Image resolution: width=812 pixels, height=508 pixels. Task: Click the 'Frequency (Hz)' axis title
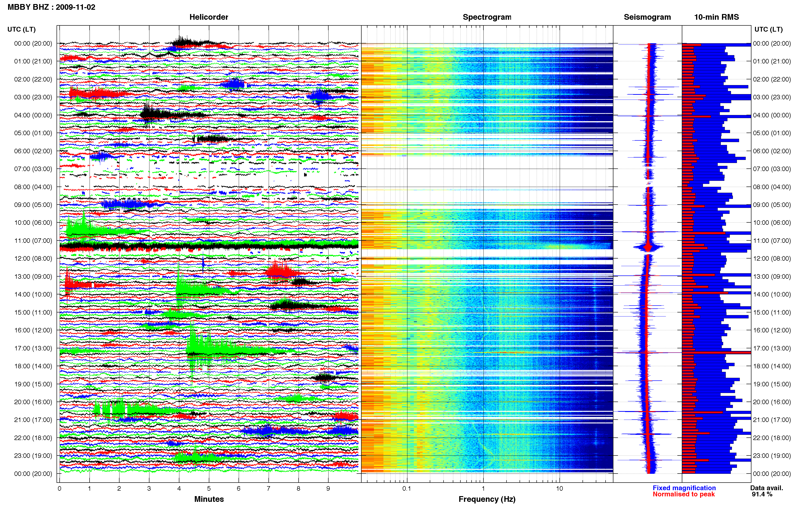[487, 499]
